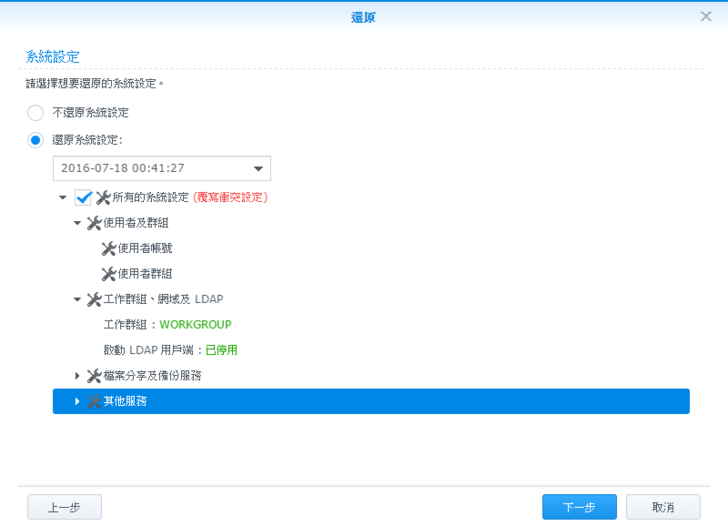Click wrench icon beside 工作群組、網域及 LDAP
This screenshot has height=526, width=728.
(94, 299)
